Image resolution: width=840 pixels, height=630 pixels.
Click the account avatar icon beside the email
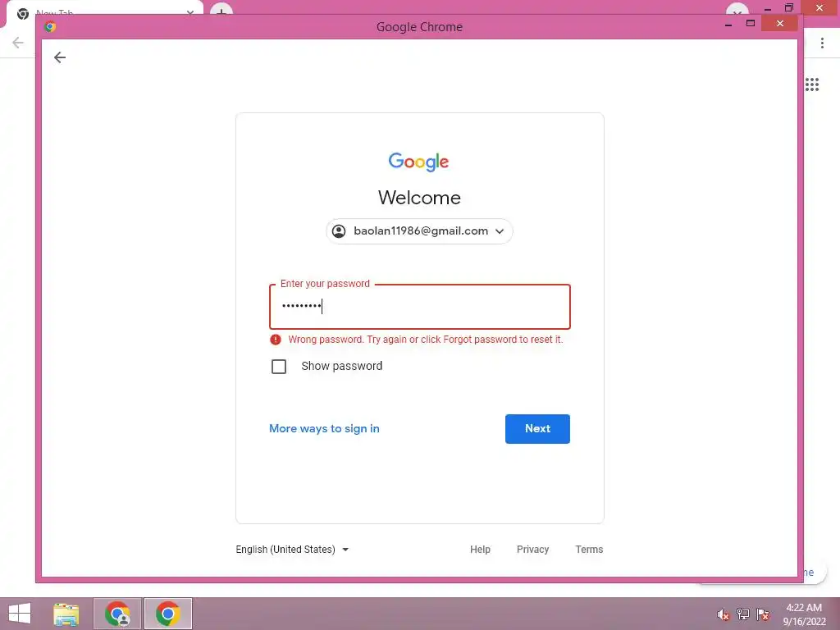point(339,231)
